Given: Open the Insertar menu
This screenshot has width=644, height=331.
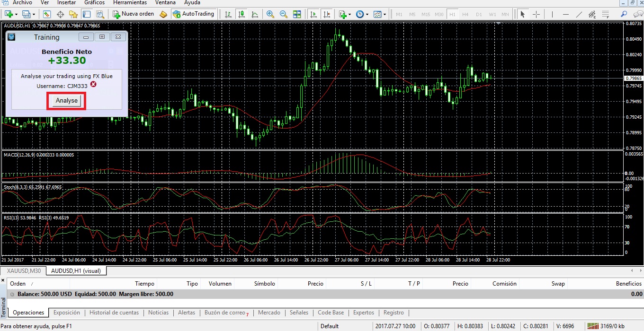Looking at the screenshot, I should (66, 3).
